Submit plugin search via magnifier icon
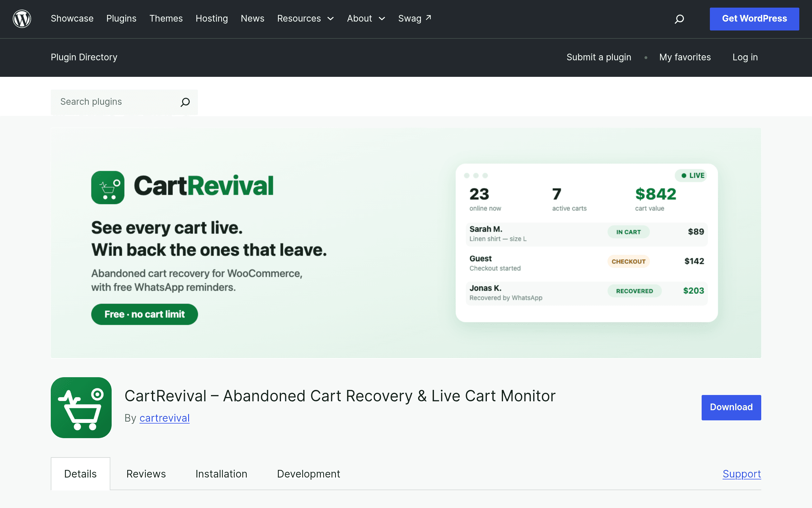This screenshot has height=508, width=812. [x=185, y=102]
